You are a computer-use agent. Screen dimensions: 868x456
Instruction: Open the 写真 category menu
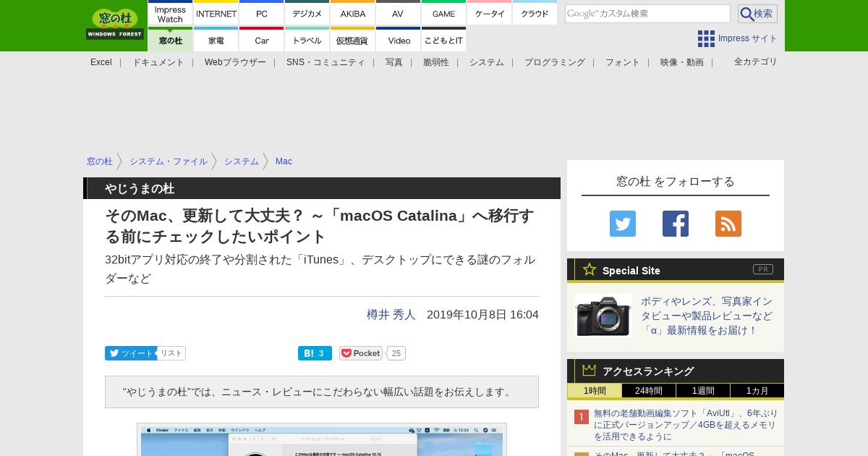tap(394, 62)
